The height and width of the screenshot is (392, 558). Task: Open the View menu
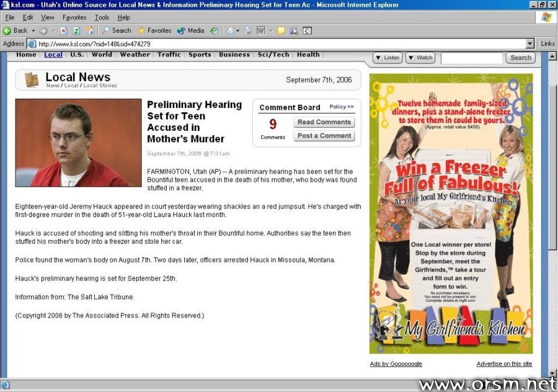48,17
